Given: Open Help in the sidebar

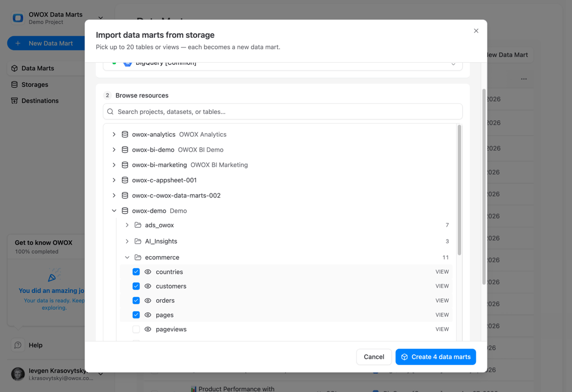Looking at the screenshot, I should coord(35,345).
